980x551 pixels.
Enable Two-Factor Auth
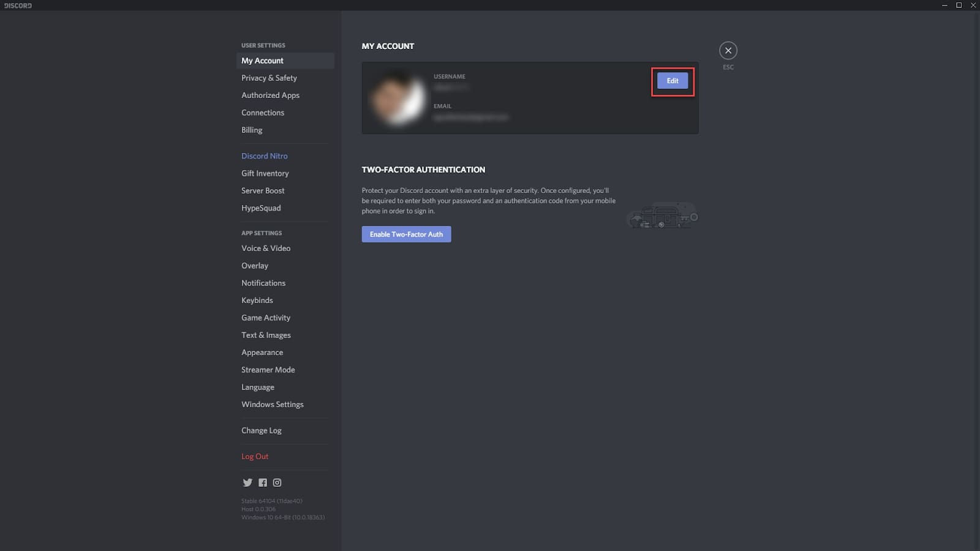(406, 234)
